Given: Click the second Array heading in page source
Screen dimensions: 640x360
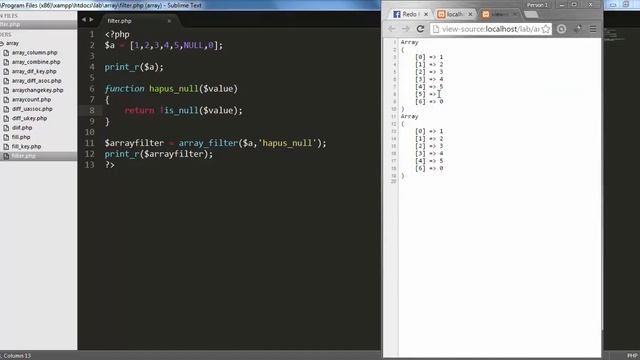Looking at the screenshot, I should pos(409,117).
